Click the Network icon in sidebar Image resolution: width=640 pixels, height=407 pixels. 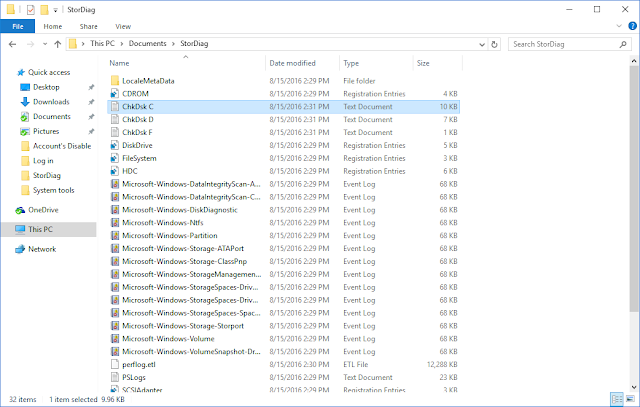[x=20, y=249]
